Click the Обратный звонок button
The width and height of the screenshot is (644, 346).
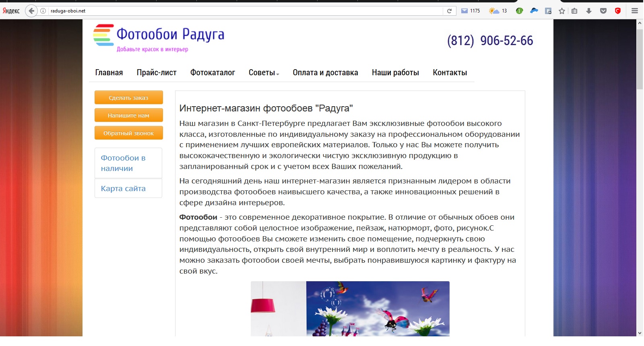[x=129, y=133]
